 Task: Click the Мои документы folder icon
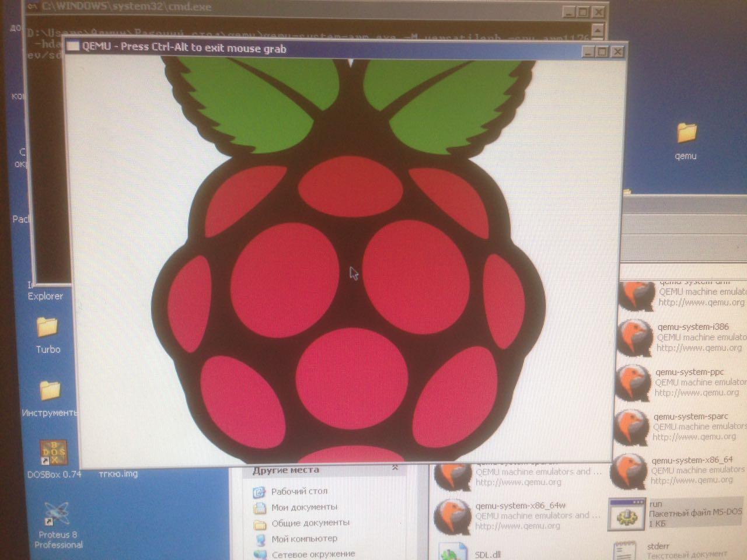click(260, 508)
